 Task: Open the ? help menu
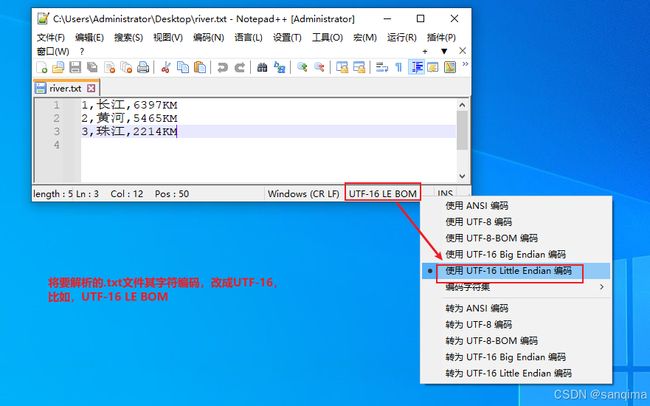click(x=82, y=51)
